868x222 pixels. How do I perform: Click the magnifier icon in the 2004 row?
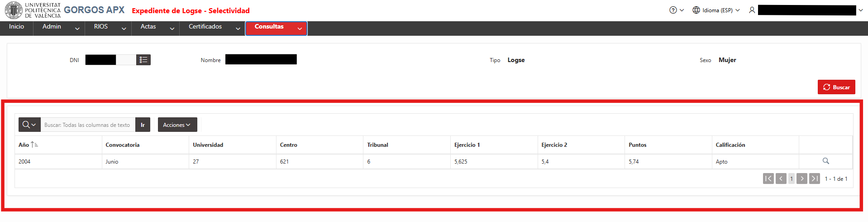pyautogui.click(x=825, y=161)
